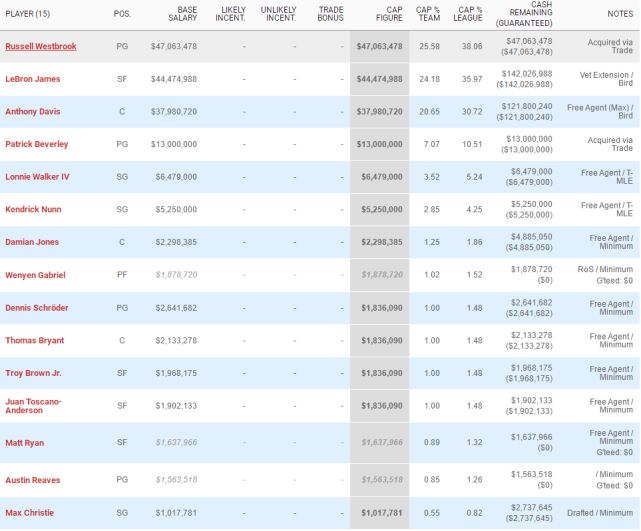
Task: Select Matt Ryan cap figure $1,637,966
Action: (x=382, y=442)
